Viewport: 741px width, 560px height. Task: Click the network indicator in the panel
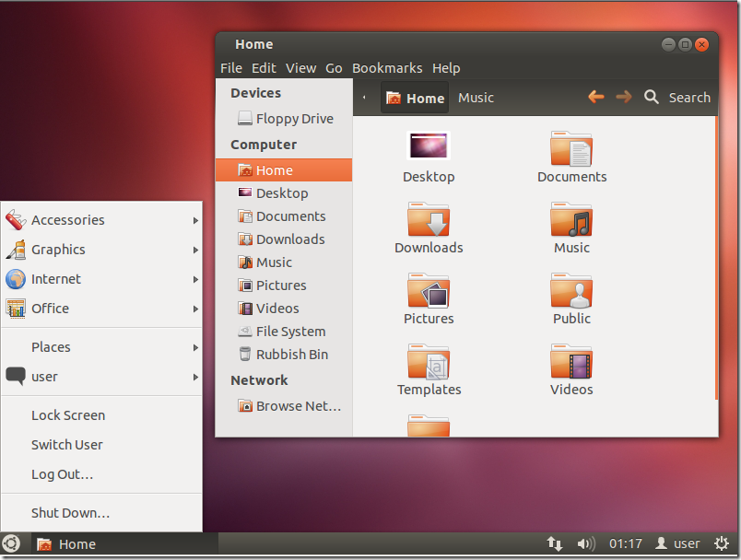(555, 543)
